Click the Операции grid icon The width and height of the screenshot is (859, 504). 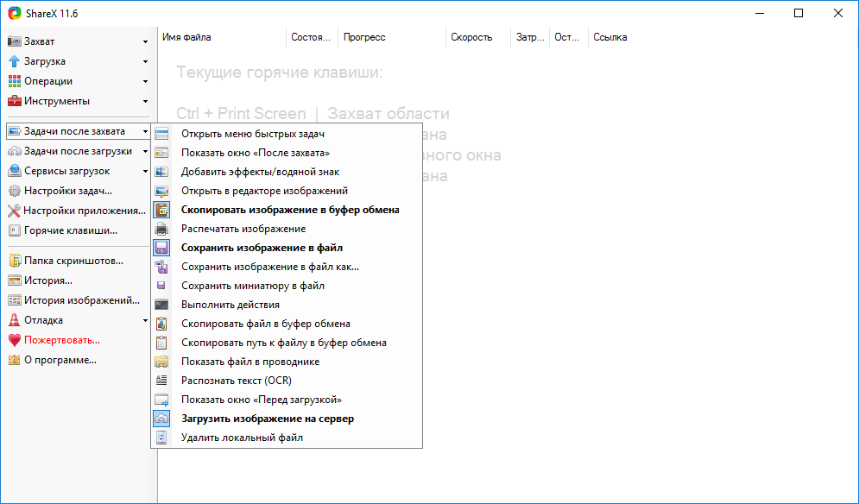pos(14,81)
